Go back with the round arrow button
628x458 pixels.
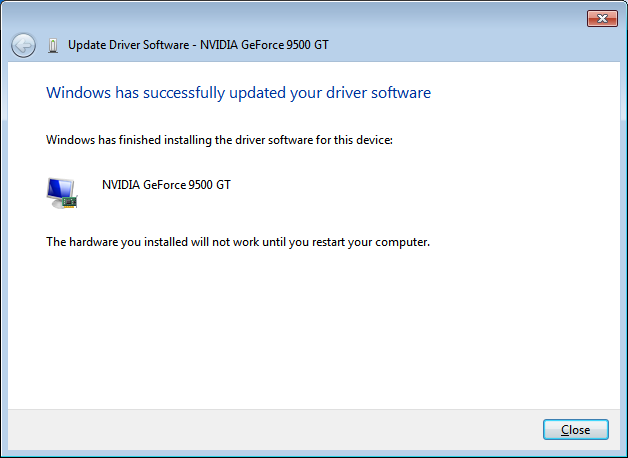[x=23, y=45]
